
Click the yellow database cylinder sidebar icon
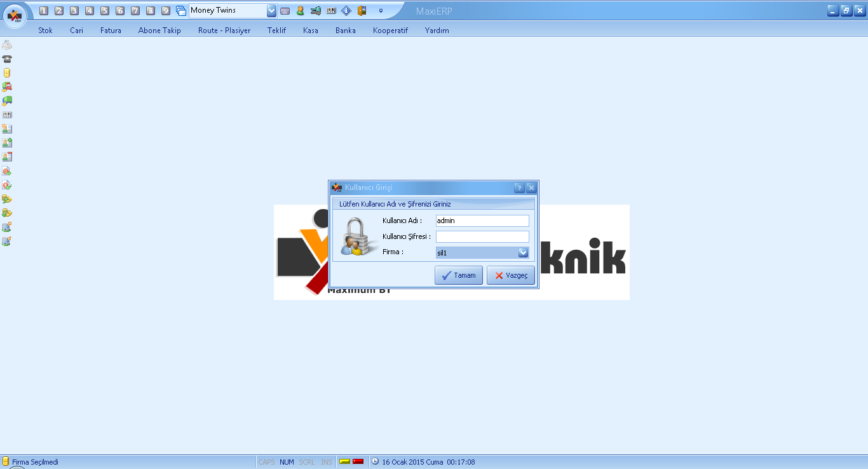pos(7,72)
